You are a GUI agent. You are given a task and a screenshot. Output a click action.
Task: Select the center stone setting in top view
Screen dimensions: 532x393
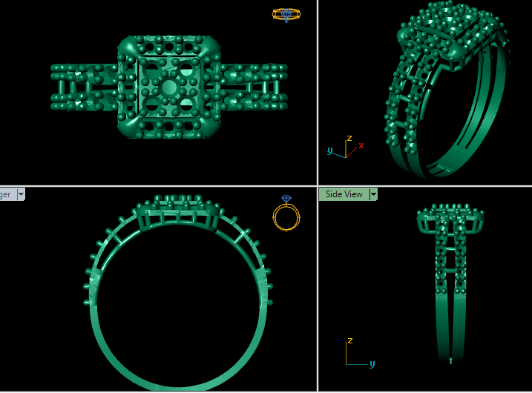click(x=169, y=87)
